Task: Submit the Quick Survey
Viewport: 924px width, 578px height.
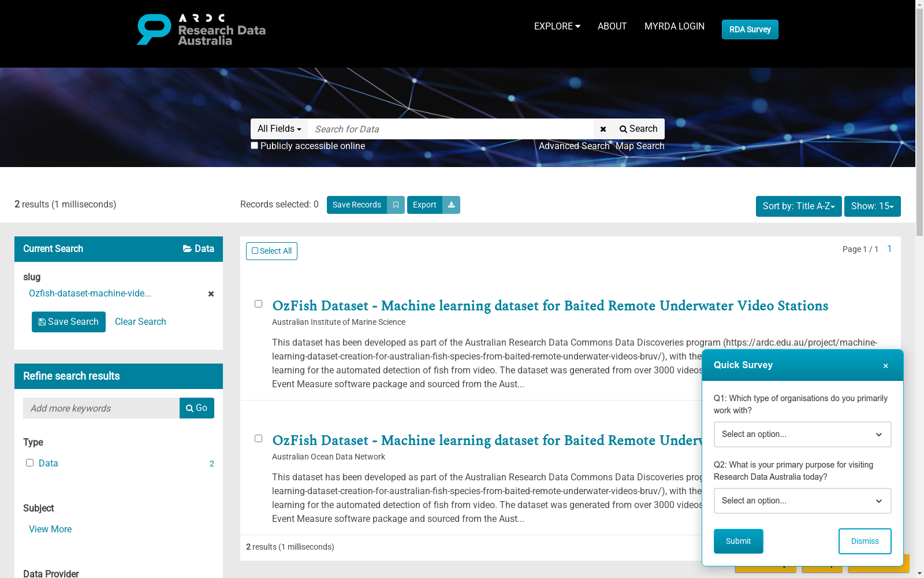Action: point(739,541)
